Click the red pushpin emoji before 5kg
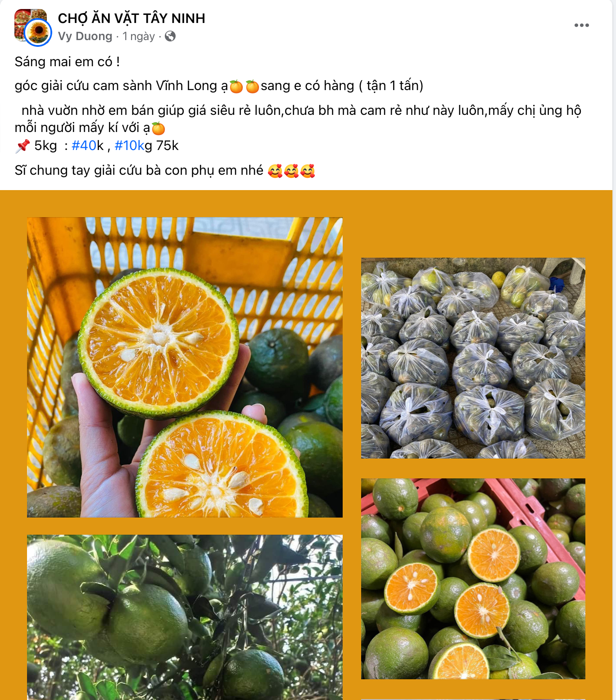Screen dimensions: 616x700 pos(23,146)
